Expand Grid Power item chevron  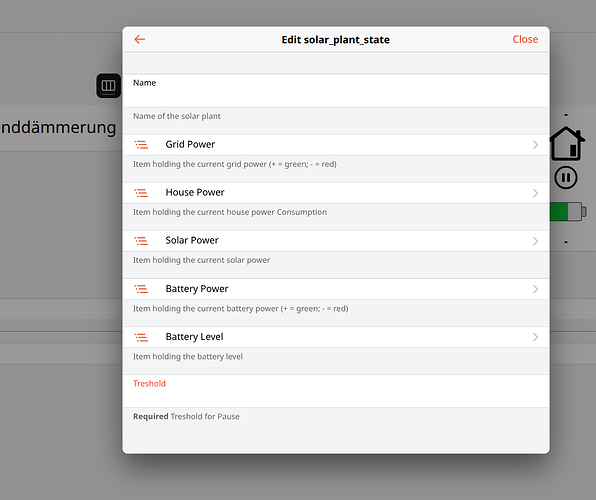coord(536,145)
